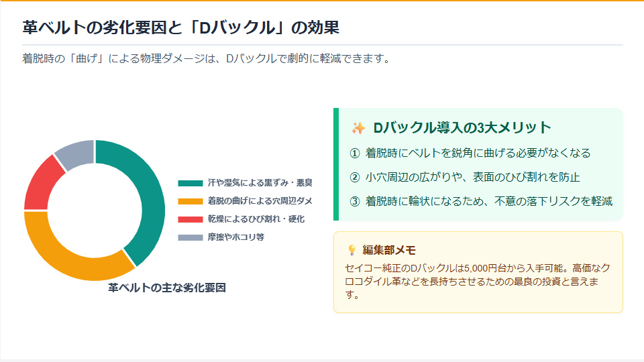Viewport: 644px width, 362px height.
Task: Click the lightbulb icon beside 編集部メモ
Action: [352, 250]
